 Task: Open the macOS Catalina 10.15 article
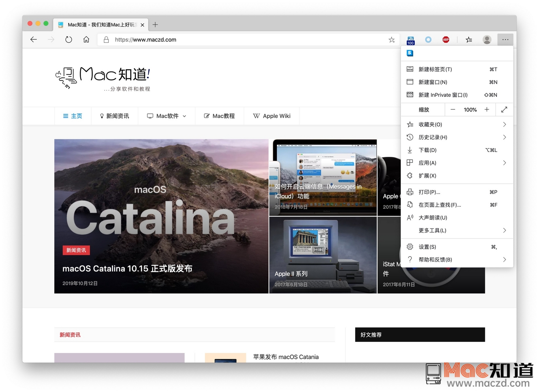(x=127, y=268)
